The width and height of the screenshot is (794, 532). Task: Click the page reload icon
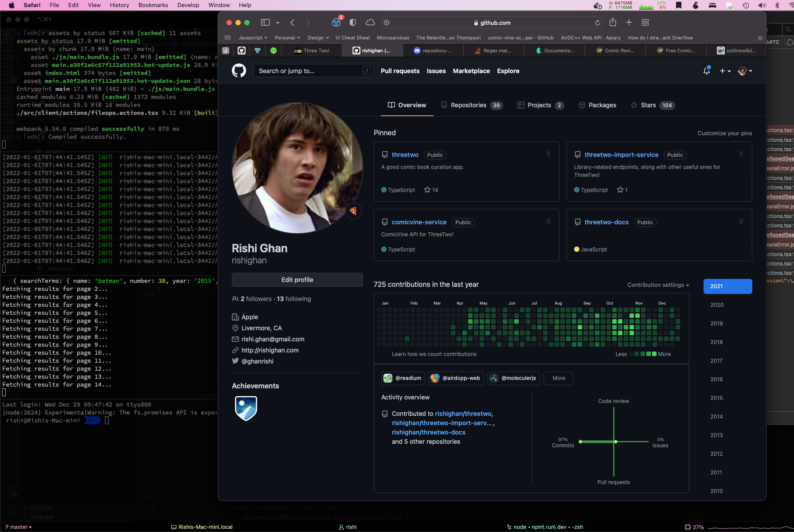click(597, 23)
